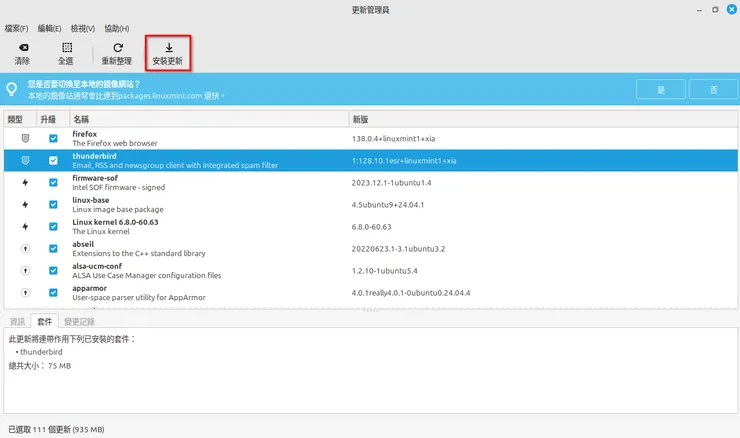Click version 20220623.1-3.1ubuntu3.2
Image resolution: width=740 pixels, height=438 pixels.
coord(398,249)
